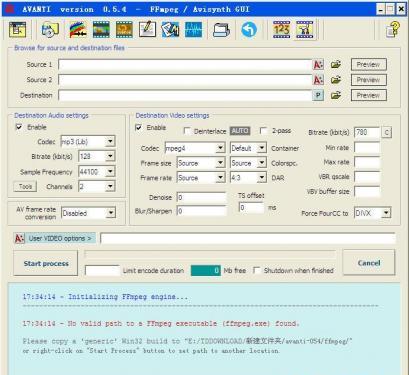Click the Min rate input field
The image size is (409, 375).
(x=367, y=148)
